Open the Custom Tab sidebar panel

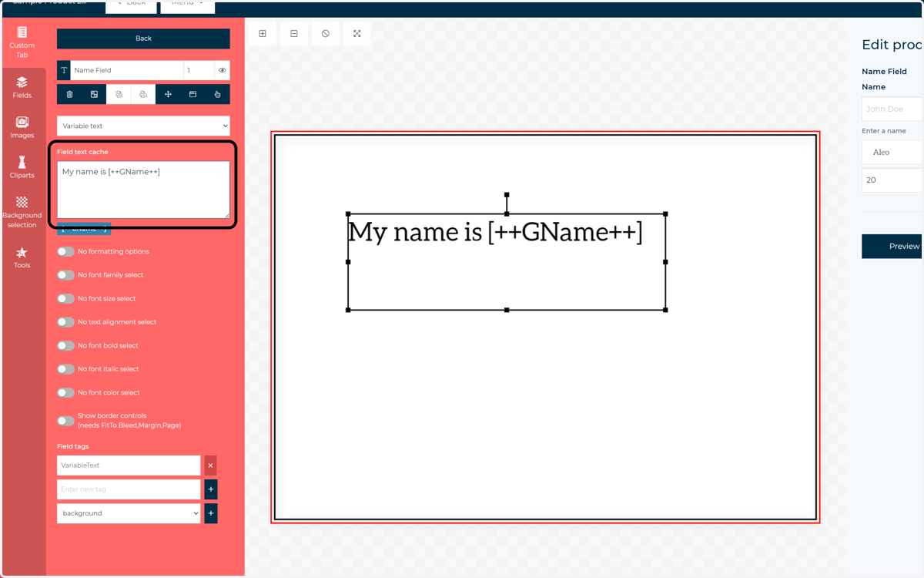click(22, 42)
